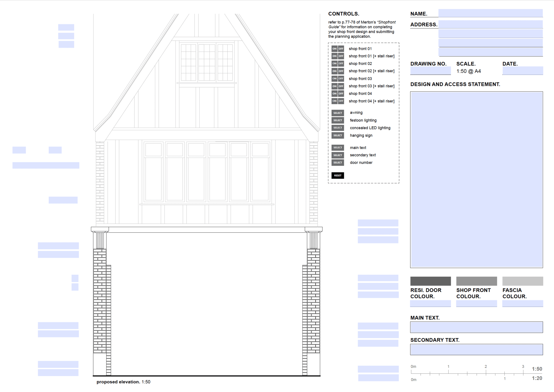
Task: Turn ON shop front 04 with stall riser
Action: (334, 101)
